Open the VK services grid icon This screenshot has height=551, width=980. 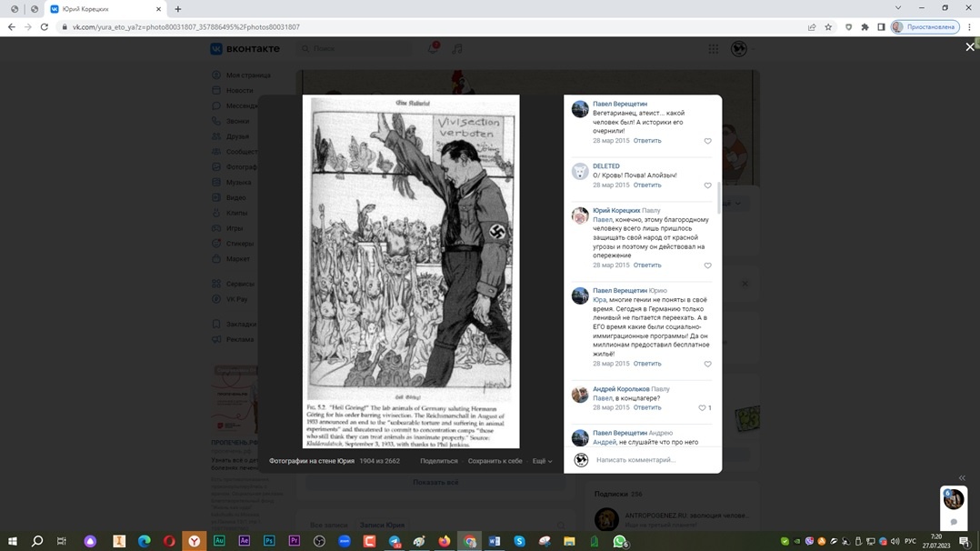point(713,49)
